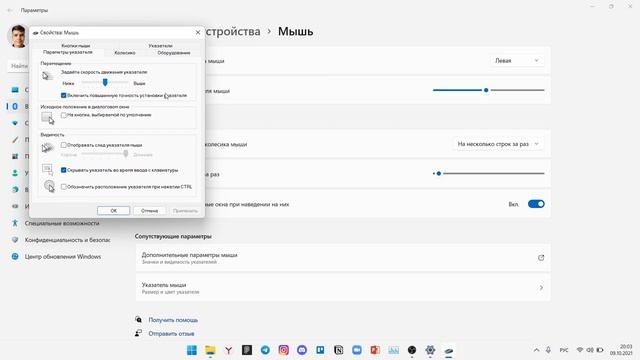This screenshot has width=640, height=360.
Task: Click the Bluetooth sidebar icon in Settings
Action: (15, 106)
